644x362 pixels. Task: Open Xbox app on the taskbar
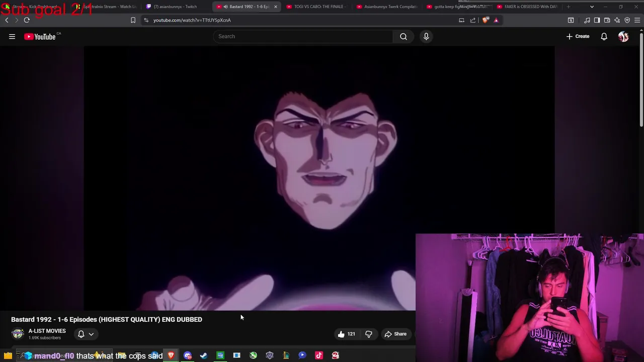[253, 355]
